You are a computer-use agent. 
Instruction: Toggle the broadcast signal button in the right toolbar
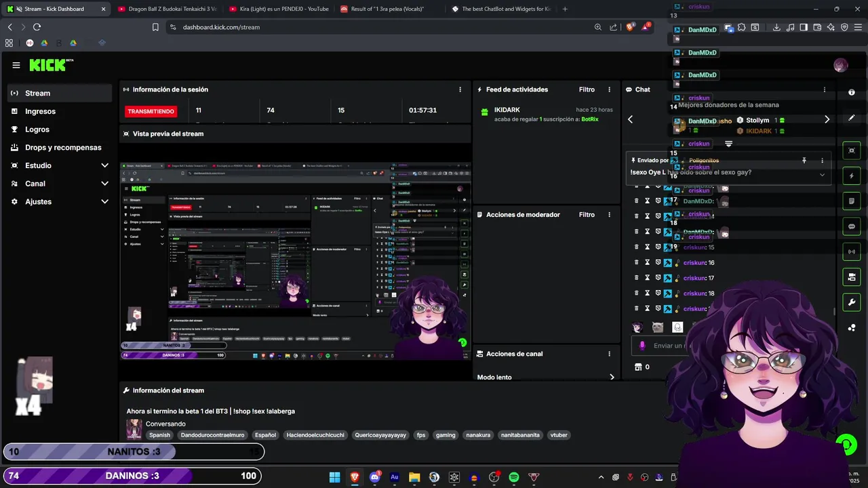click(x=852, y=251)
